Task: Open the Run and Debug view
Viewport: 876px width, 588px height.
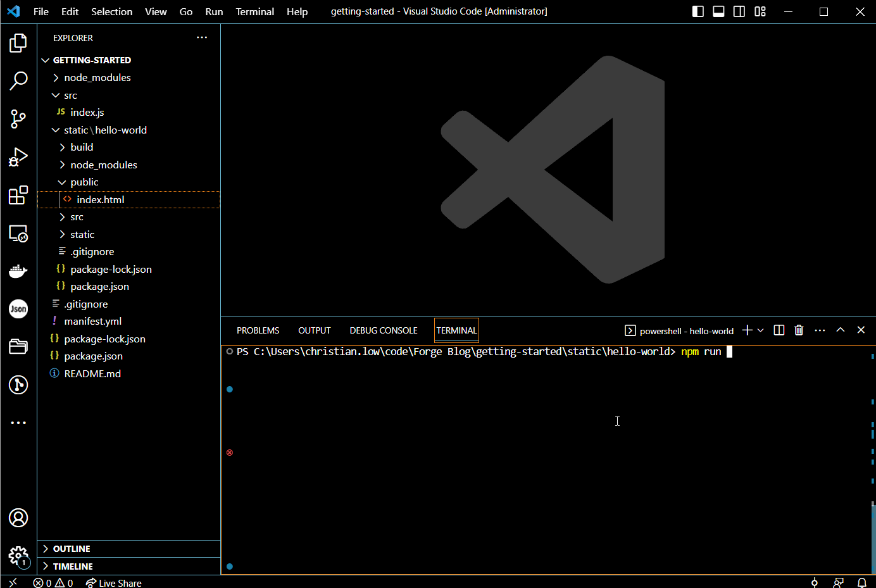Action: 18,157
